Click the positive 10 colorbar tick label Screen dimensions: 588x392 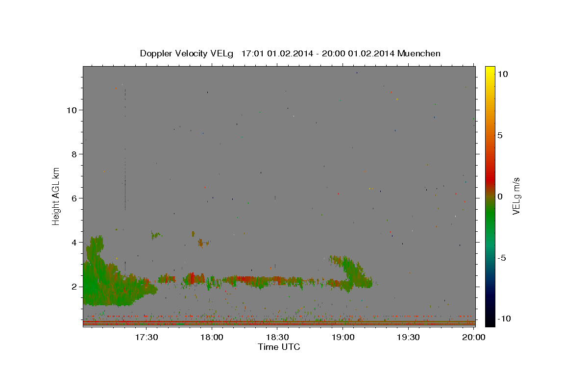pos(502,74)
